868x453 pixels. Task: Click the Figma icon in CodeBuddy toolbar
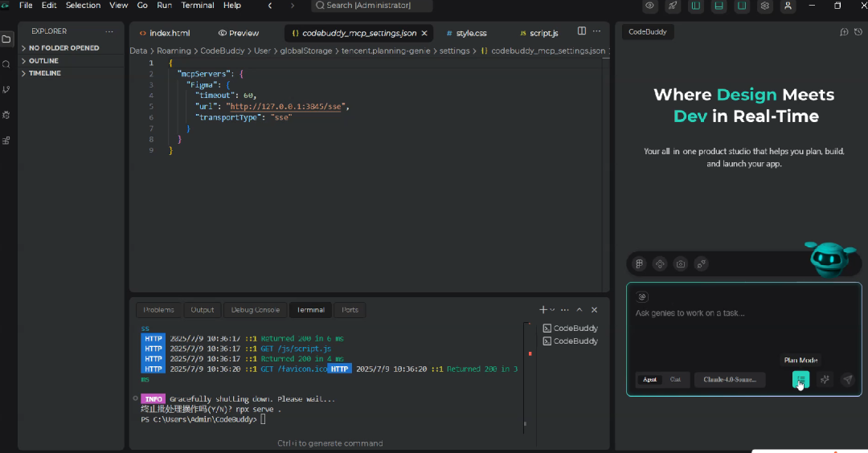click(x=640, y=263)
